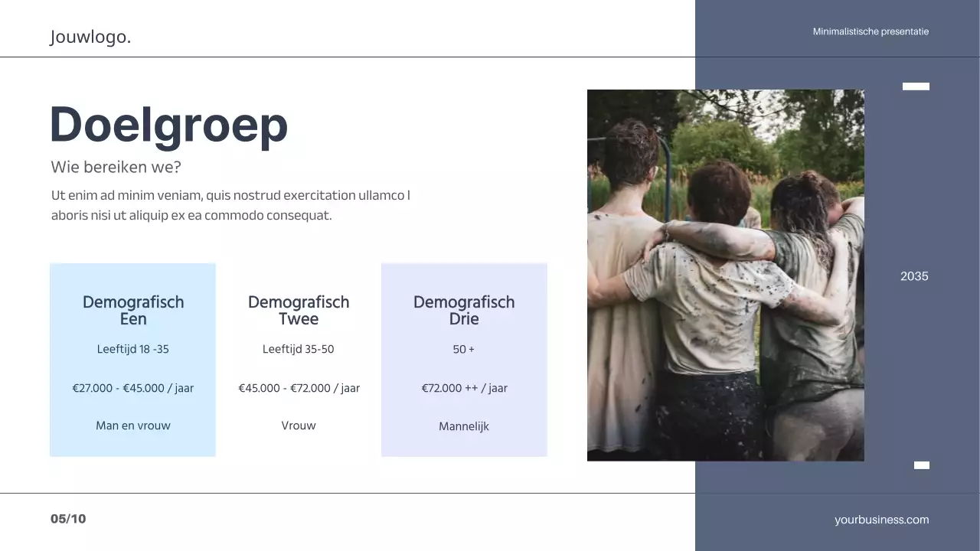Click the 05/10 page number
This screenshot has width=980, height=551.
[x=68, y=518]
